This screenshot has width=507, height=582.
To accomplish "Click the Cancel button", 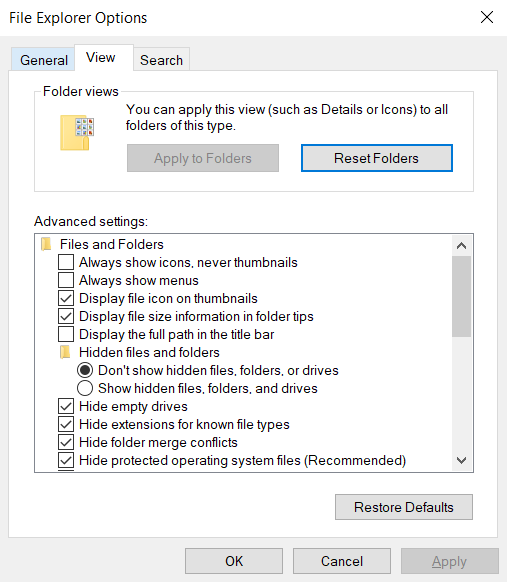I will pos(342,561).
